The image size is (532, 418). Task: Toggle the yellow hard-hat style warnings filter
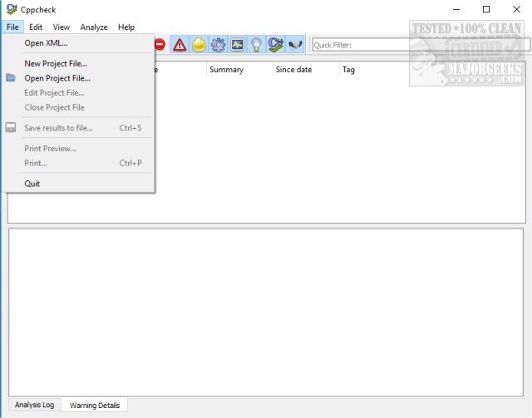tap(199, 44)
